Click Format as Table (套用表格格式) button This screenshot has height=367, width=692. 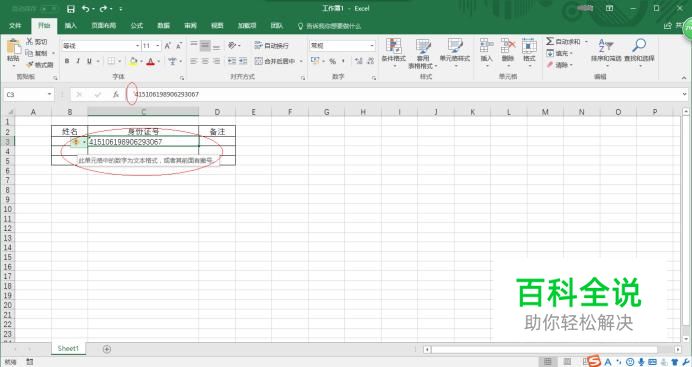tap(423, 54)
